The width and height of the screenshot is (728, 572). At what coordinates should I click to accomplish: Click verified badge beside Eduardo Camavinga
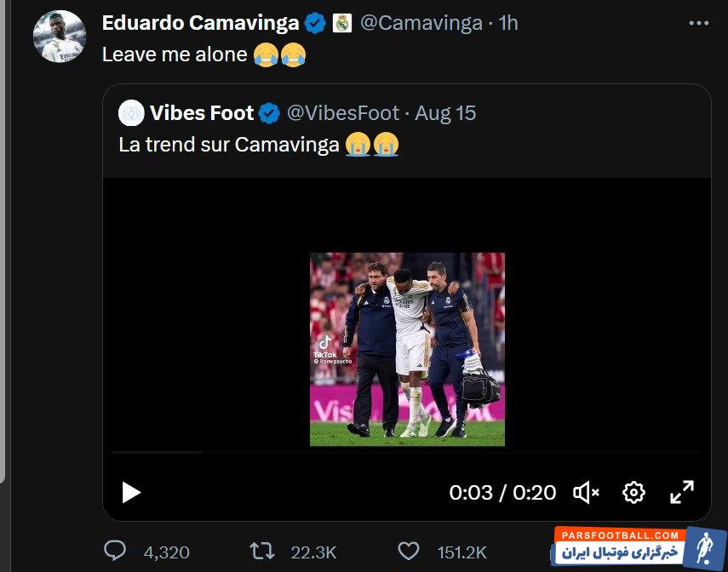[x=315, y=24]
